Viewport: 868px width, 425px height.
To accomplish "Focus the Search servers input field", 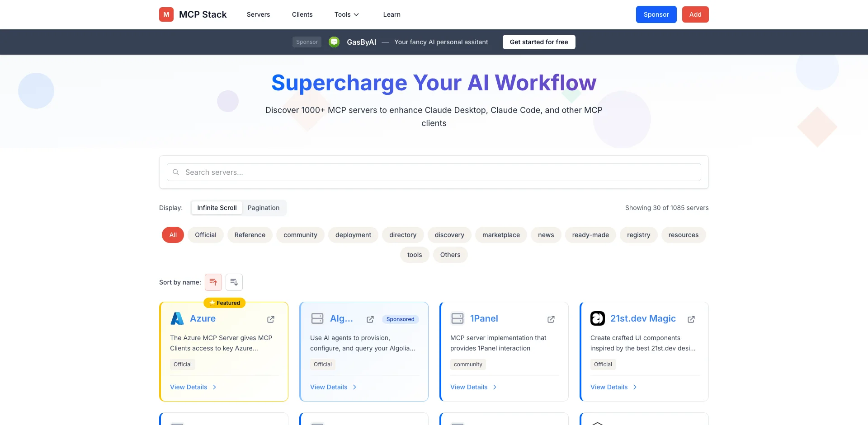I will tap(434, 172).
